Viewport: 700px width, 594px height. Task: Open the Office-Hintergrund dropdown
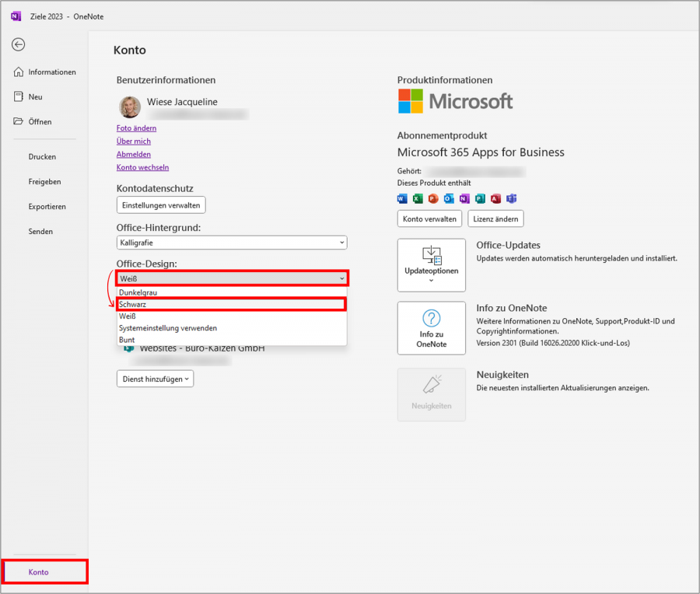coord(232,243)
